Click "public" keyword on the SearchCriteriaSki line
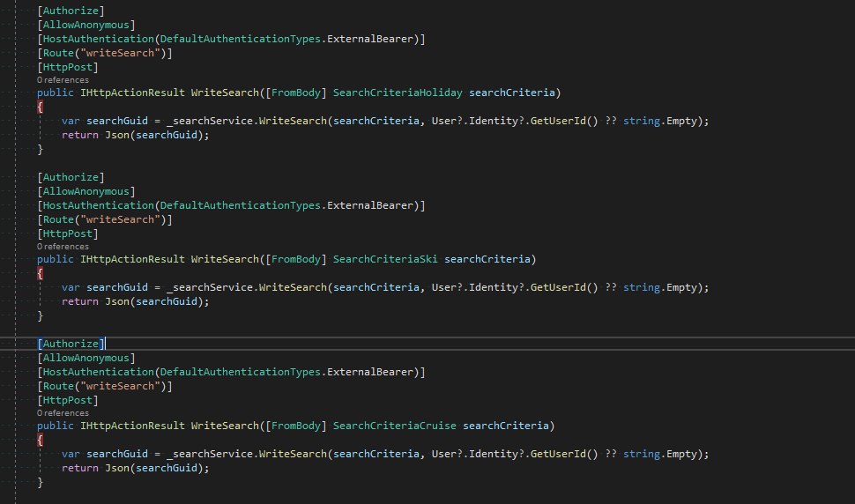This screenshot has height=504, width=855. 55,259
